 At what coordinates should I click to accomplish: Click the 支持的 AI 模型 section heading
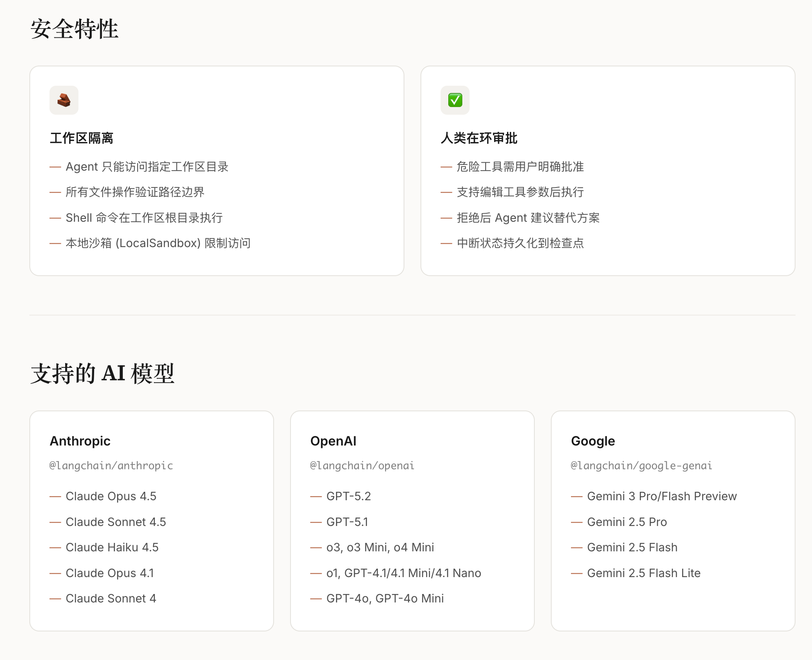click(102, 373)
